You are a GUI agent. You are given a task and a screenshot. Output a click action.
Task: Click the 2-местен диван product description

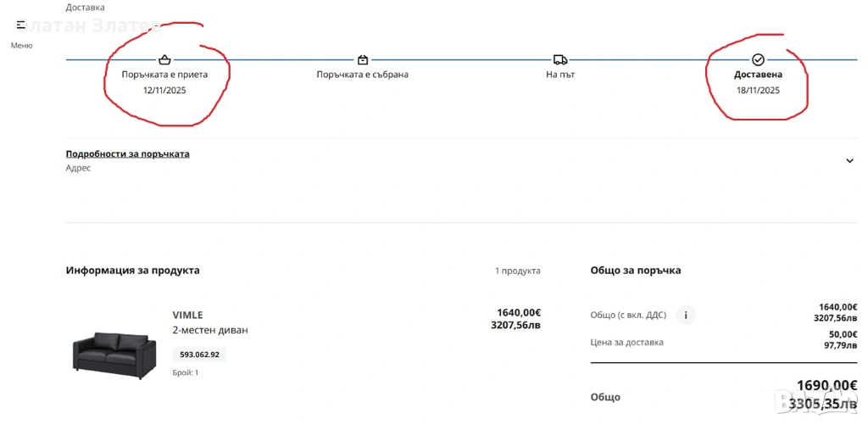[x=210, y=330]
